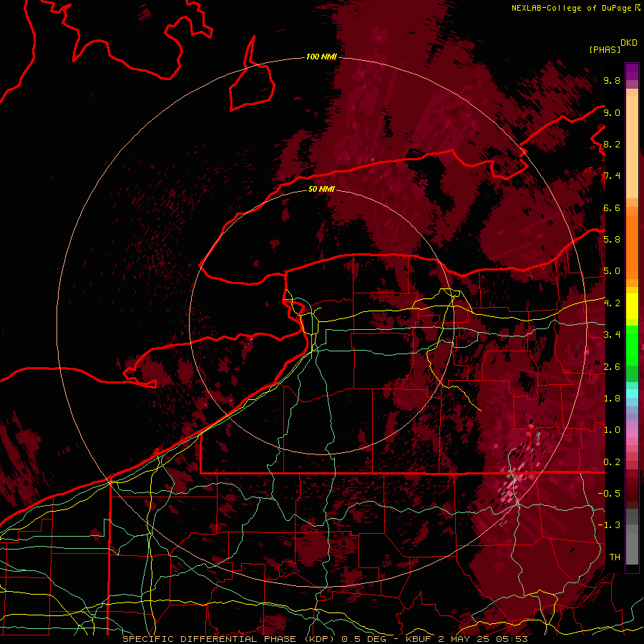Click the 5.8 value on the scale
Image resolution: width=644 pixels, height=644 pixels.
pyautogui.click(x=612, y=239)
